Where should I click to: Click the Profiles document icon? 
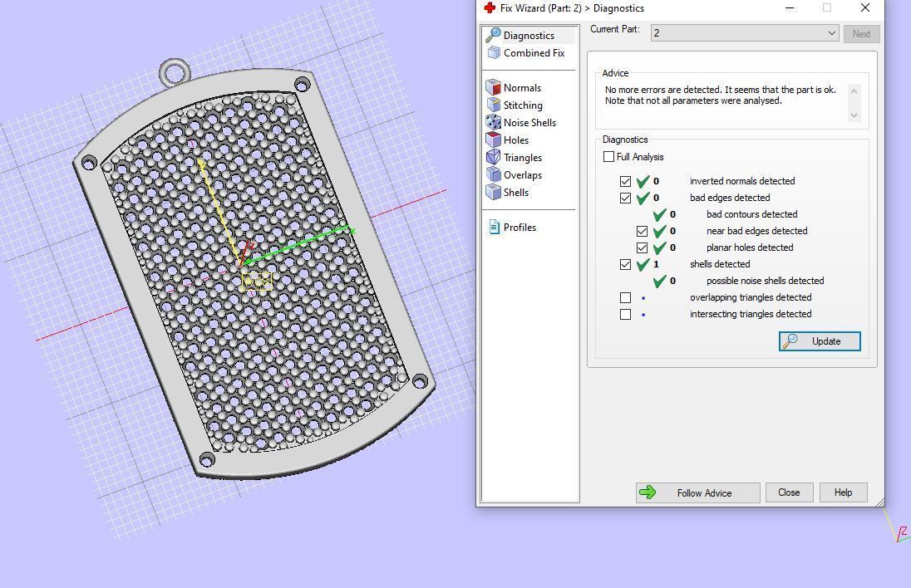click(x=494, y=227)
